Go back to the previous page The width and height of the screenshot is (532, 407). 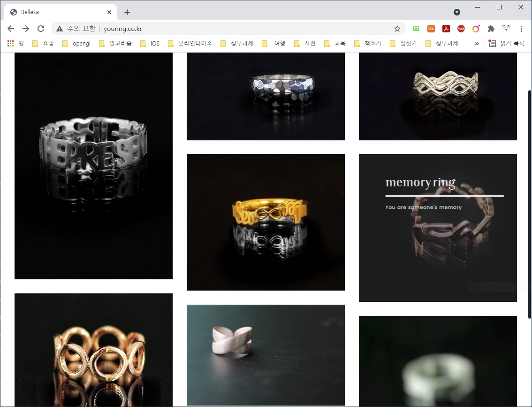(x=11, y=29)
